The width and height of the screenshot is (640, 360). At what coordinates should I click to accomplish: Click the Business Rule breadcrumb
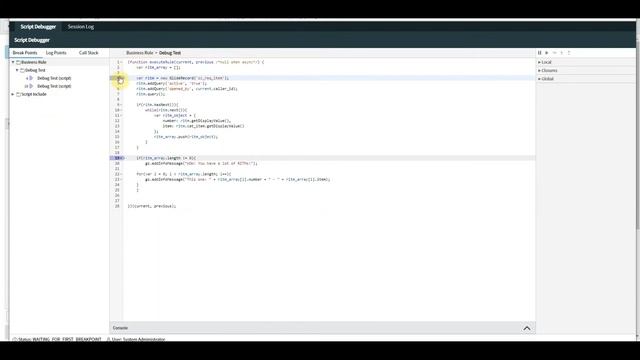click(x=140, y=53)
